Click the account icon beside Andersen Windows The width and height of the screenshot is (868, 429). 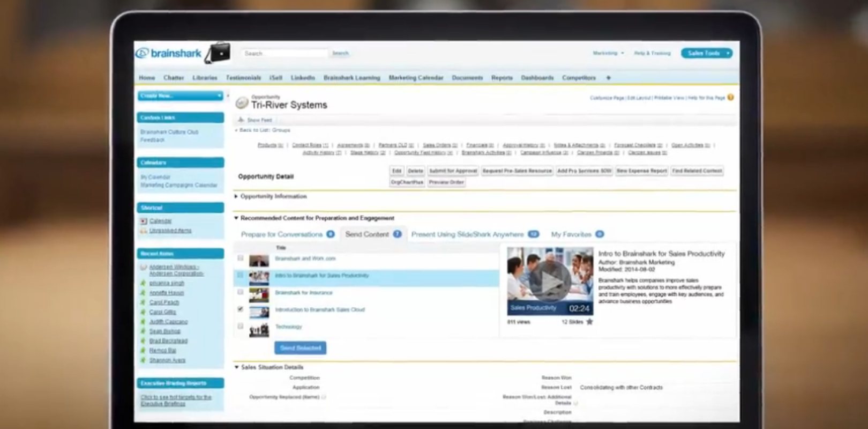click(144, 267)
